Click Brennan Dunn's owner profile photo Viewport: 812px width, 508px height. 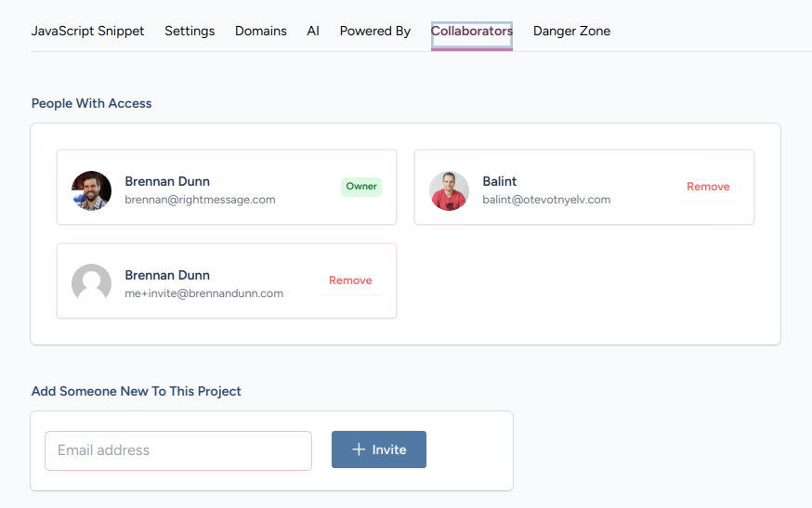tap(91, 190)
